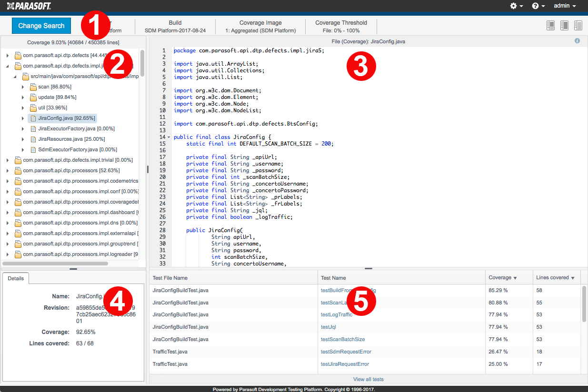Click the blue info icon above code
The height and width of the screenshot is (392, 588).
[577, 41]
